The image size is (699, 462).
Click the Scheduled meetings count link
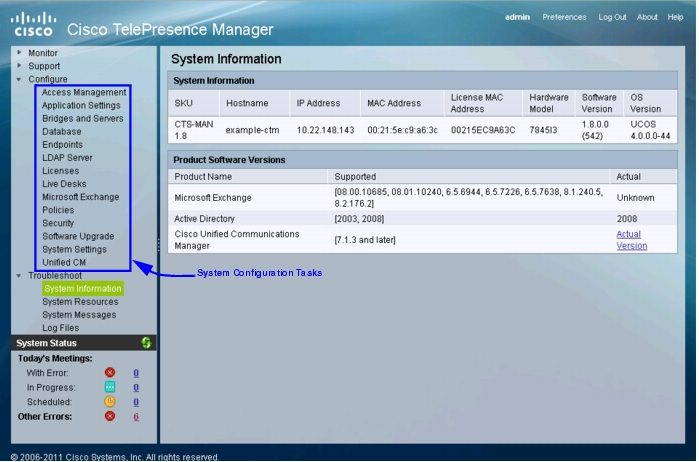(x=136, y=402)
